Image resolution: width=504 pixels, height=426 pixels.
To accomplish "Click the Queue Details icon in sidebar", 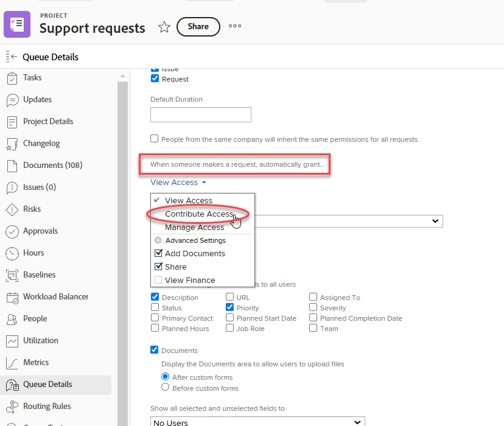I will point(12,385).
